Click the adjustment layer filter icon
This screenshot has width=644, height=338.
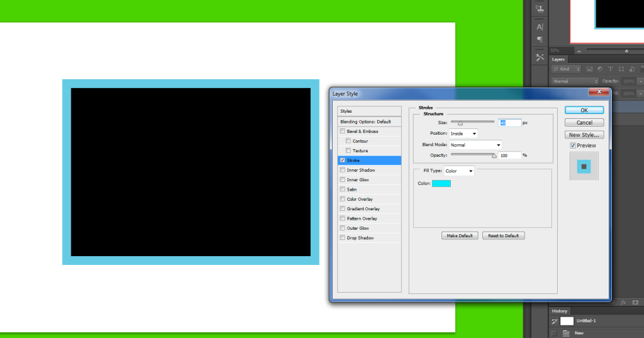click(600, 69)
